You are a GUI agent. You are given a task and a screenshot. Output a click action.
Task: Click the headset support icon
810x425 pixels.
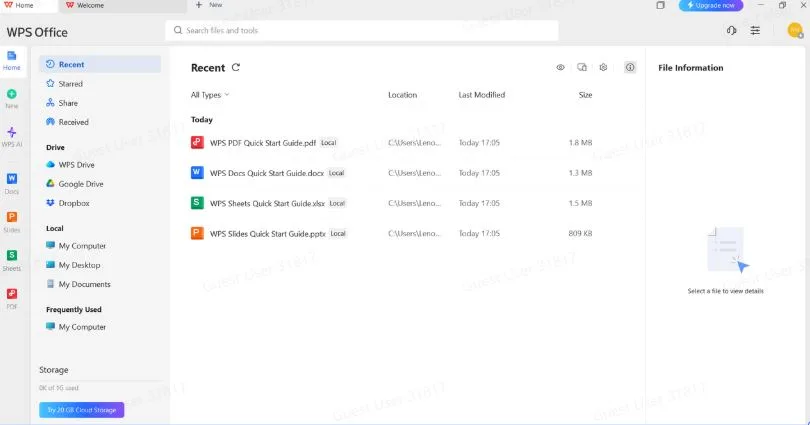click(731, 30)
